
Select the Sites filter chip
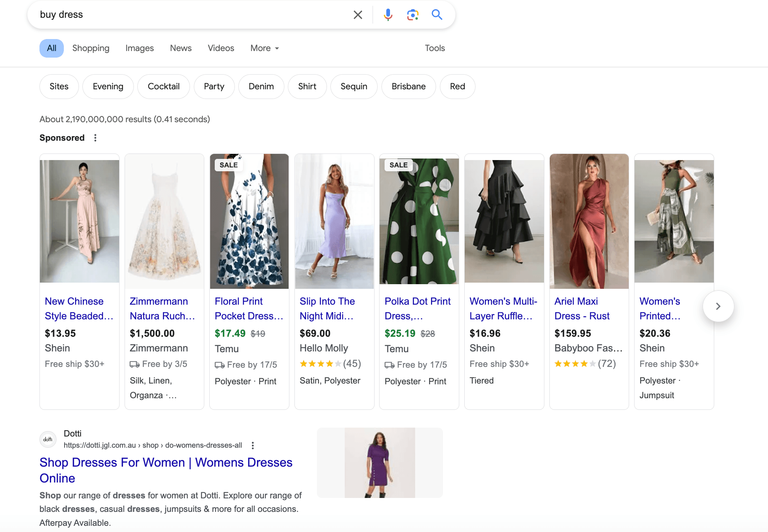(59, 87)
